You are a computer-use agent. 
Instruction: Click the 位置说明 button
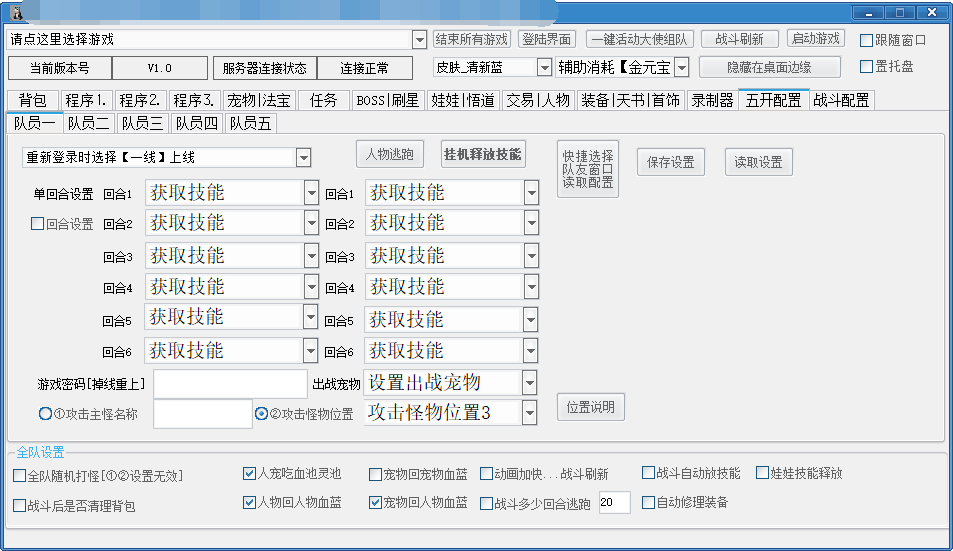pos(591,407)
